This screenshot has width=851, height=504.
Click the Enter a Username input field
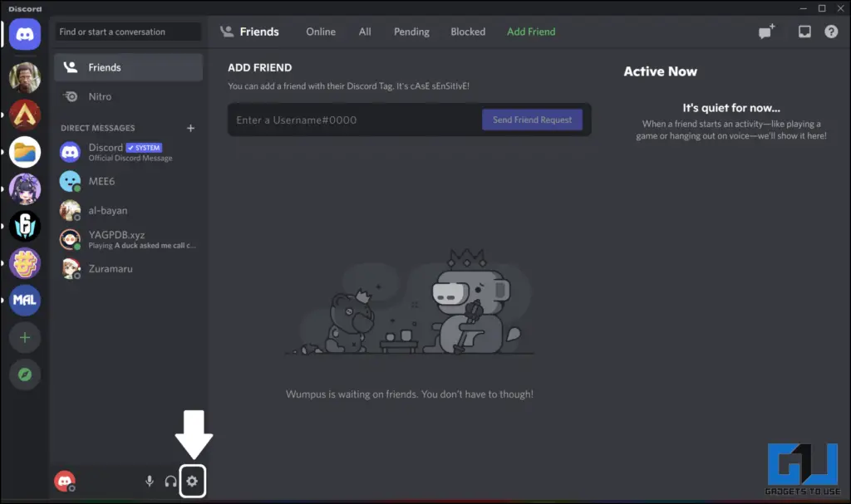pyautogui.click(x=349, y=119)
